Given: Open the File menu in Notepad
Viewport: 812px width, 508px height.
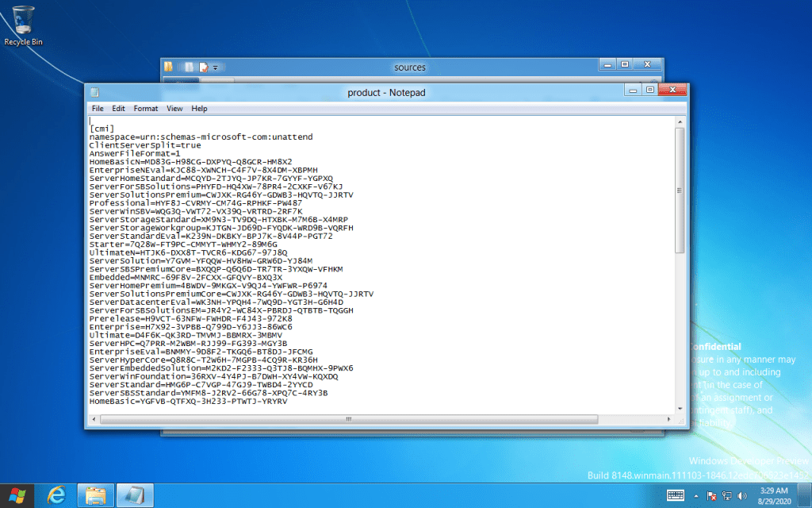Looking at the screenshot, I should pyautogui.click(x=98, y=109).
